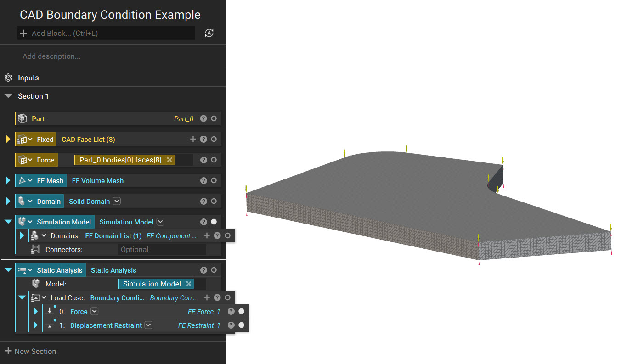Click the auto-regenerate icon beside Add Block bar

(x=209, y=33)
